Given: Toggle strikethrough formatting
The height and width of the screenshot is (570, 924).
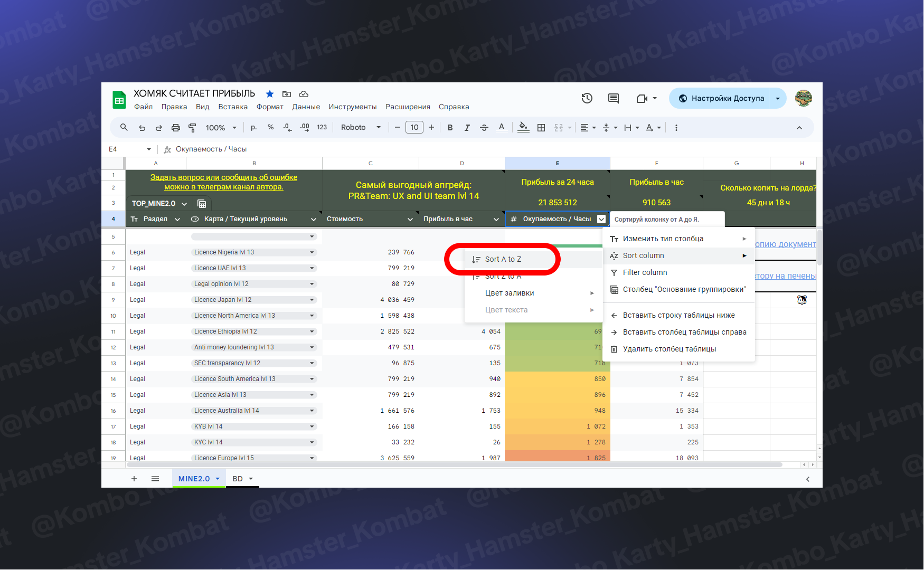Looking at the screenshot, I should coord(484,128).
